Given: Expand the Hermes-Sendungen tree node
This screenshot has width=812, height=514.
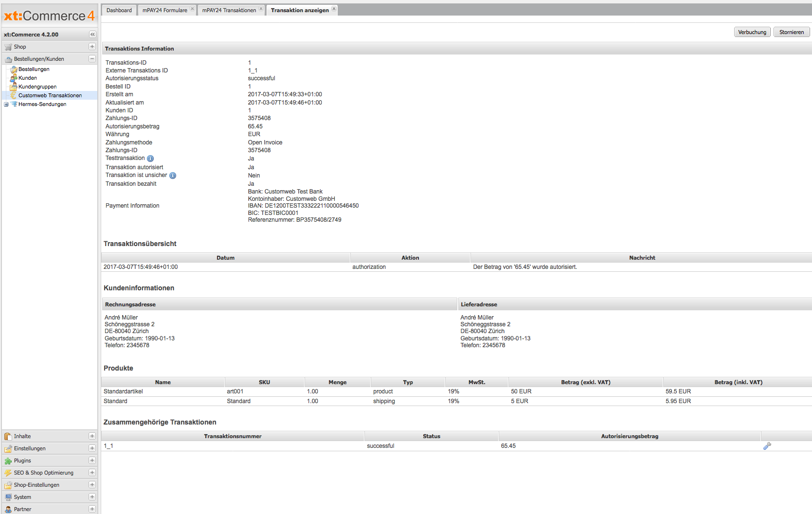Looking at the screenshot, I should click(x=6, y=104).
